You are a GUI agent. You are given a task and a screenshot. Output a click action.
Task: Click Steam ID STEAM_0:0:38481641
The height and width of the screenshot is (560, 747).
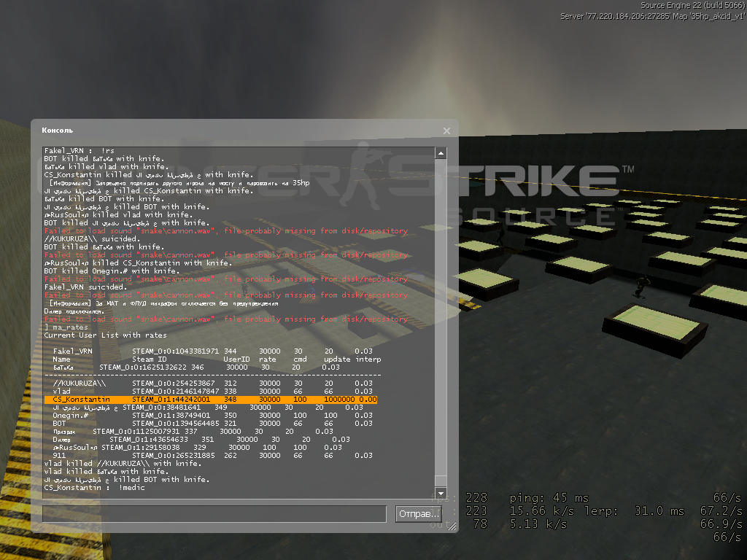(x=162, y=408)
